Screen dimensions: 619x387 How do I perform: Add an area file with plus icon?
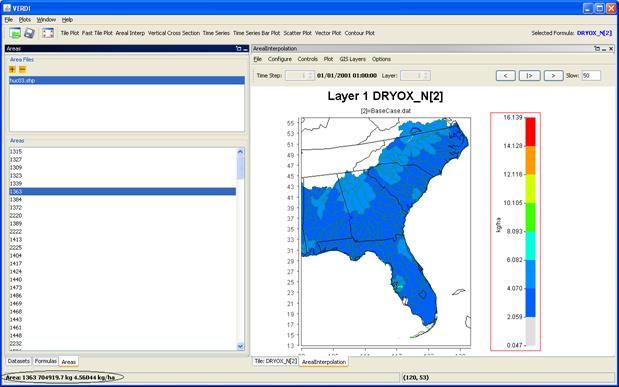(13, 70)
